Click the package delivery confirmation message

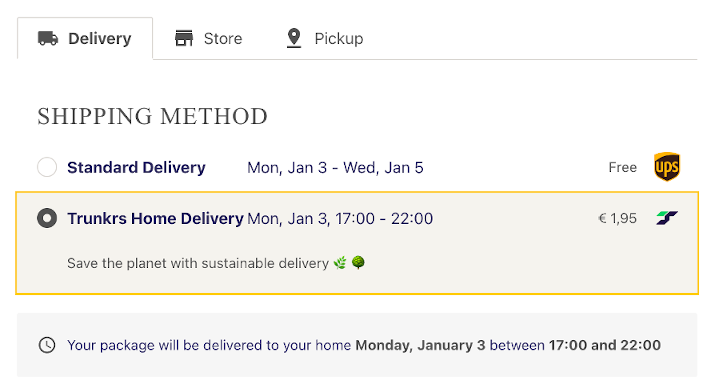tap(364, 345)
